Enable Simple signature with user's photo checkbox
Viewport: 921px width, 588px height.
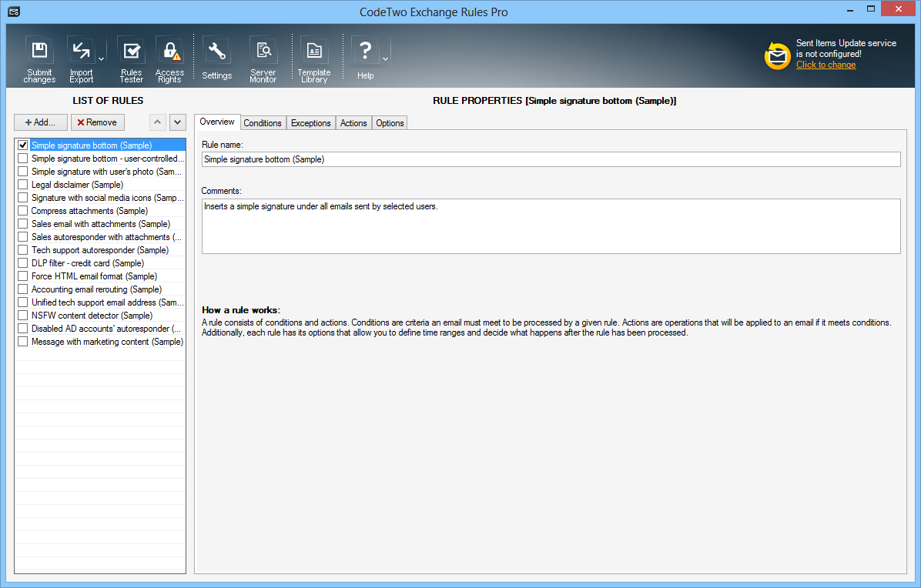(23, 172)
